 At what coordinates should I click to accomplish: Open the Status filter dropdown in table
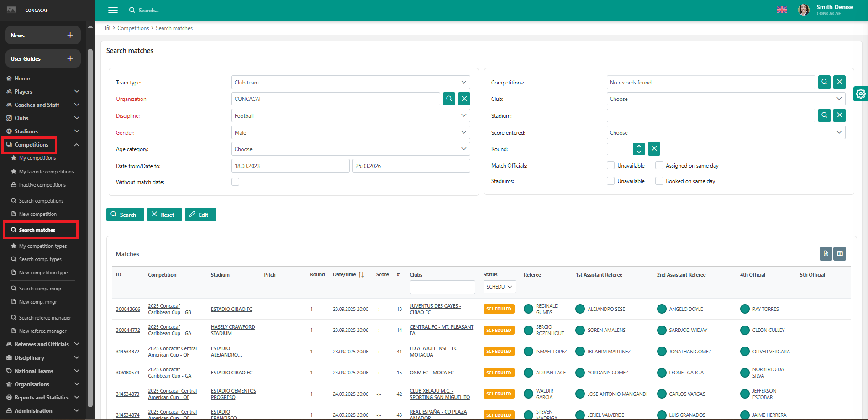(x=499, y=287)
